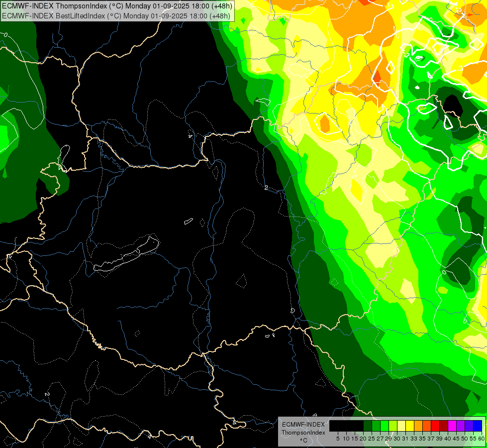Click the orange 33–35 legend swatch
This screenshot has height=448, width=487.
click(418, 426)
